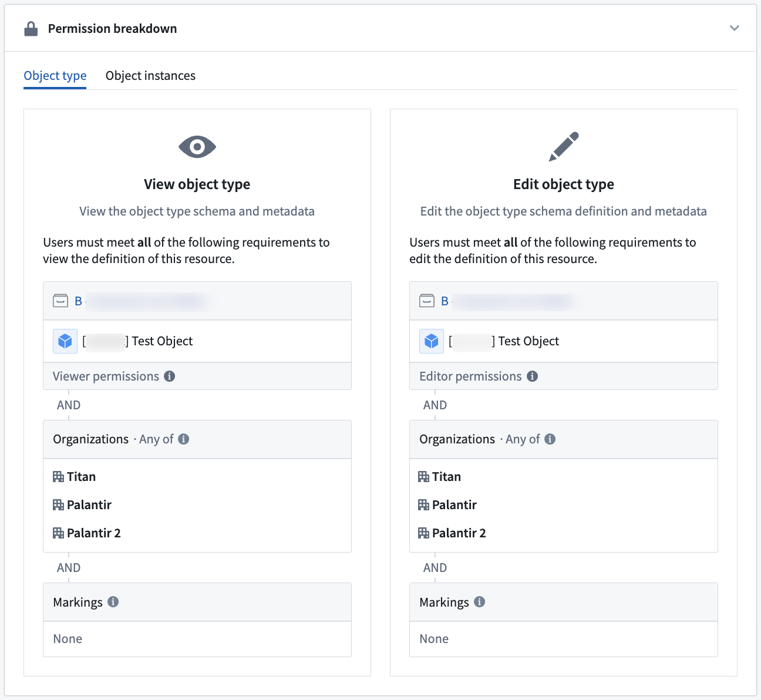Viewport: 761px width, 700px height.
Task: Click the Palantir organization in View panel
Action: coord(88,505)
